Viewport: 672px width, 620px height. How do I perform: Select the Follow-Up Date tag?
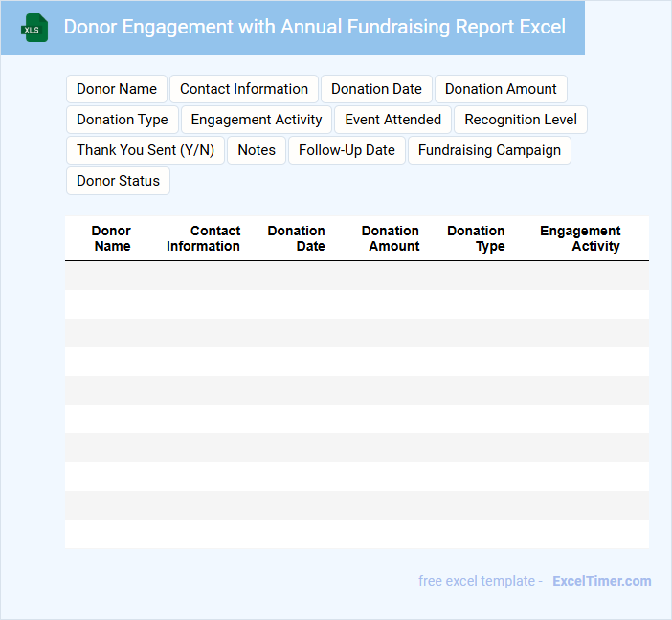(347, 150)
